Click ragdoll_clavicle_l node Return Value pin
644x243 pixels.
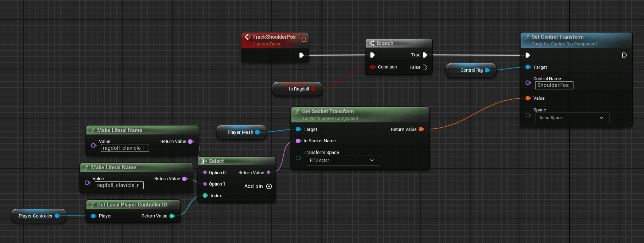click(190, 142)
